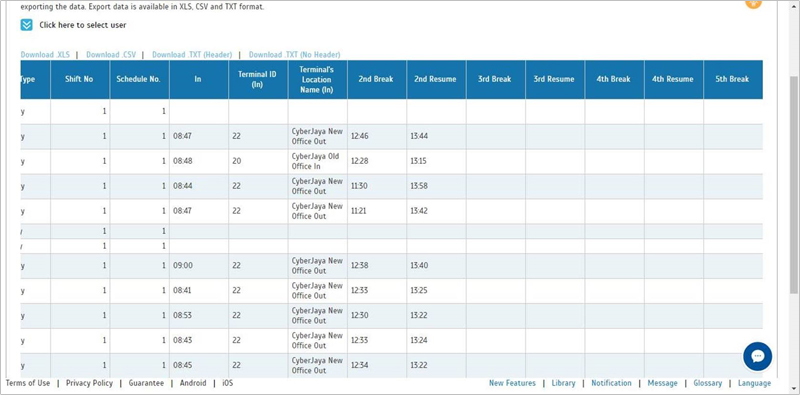Click the 2nd Resume 13:44 cell
Image resolution: width=800 pixels, height=395 pixels.
click(436, 136)
